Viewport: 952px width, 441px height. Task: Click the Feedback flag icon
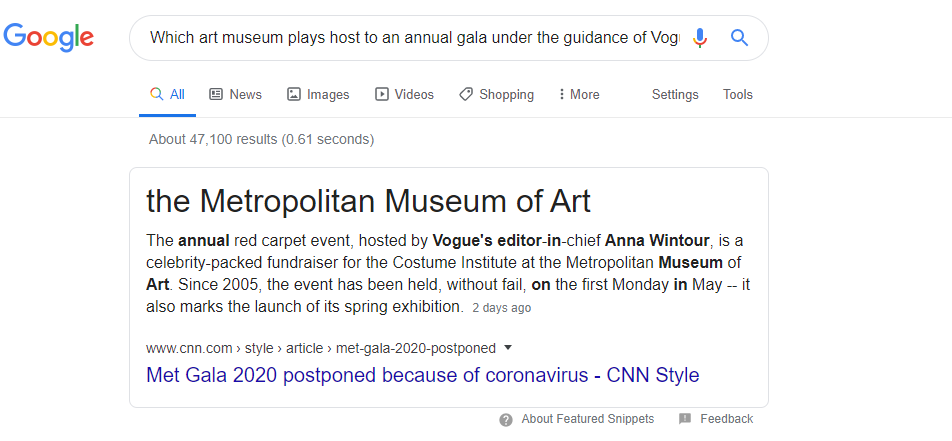pos(684,419)
